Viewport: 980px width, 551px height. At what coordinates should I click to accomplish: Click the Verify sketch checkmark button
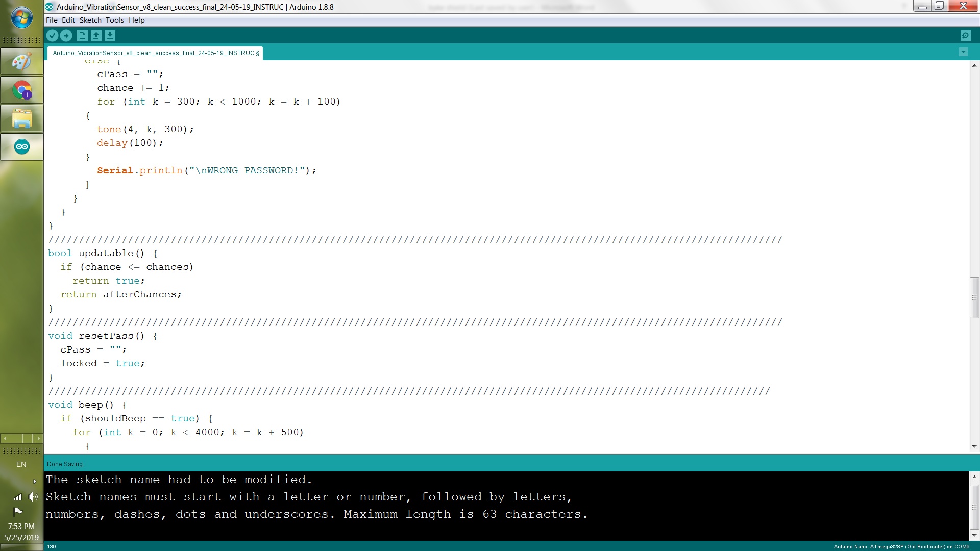point(52,35)
